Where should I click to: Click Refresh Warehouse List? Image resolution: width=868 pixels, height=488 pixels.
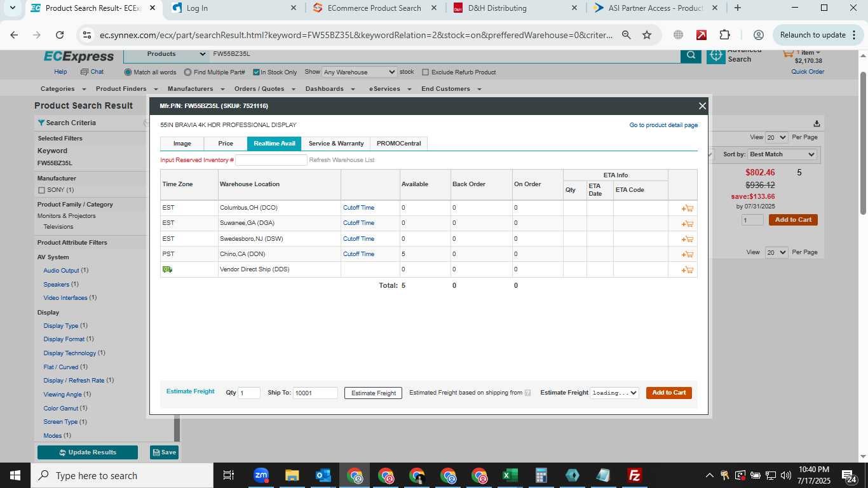[342, 160]
